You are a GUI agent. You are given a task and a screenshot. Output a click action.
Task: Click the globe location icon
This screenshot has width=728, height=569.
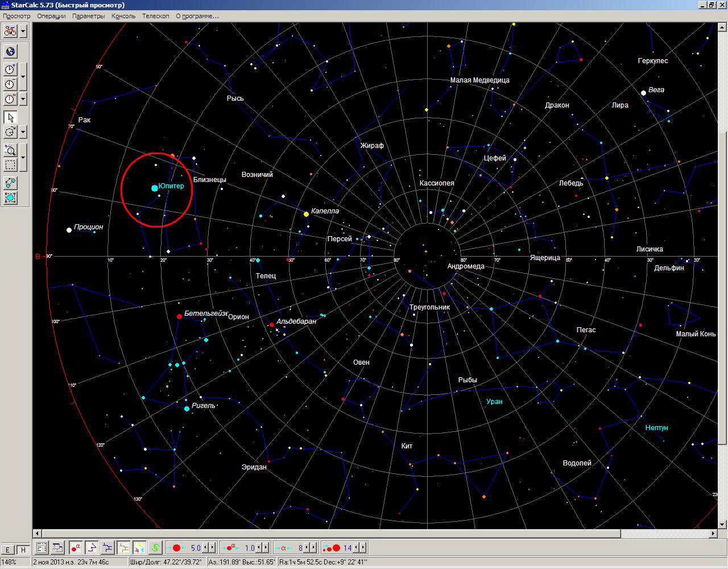click(x=10, y=52)
